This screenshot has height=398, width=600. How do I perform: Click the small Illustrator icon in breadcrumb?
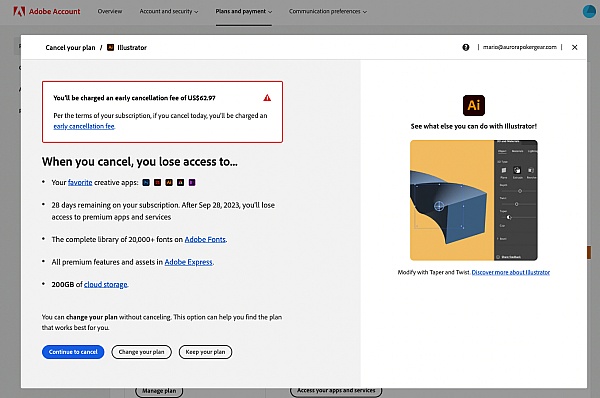[x=110, y=47]
